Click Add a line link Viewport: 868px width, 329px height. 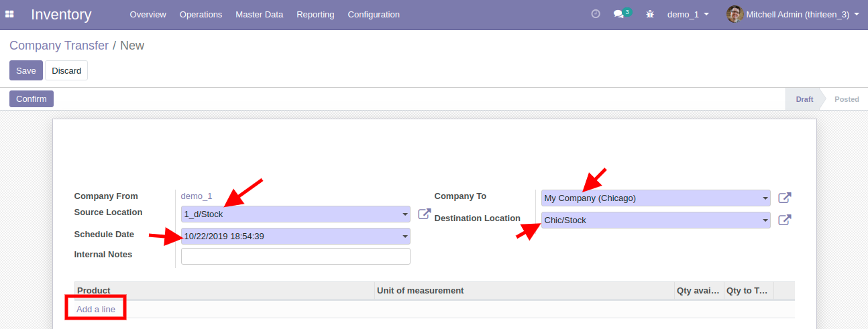click(96, 309)
